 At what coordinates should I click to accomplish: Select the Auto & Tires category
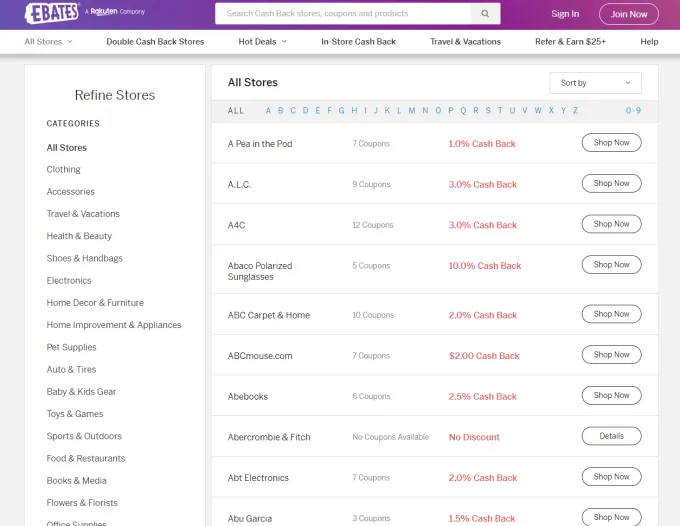coord(71,369)
